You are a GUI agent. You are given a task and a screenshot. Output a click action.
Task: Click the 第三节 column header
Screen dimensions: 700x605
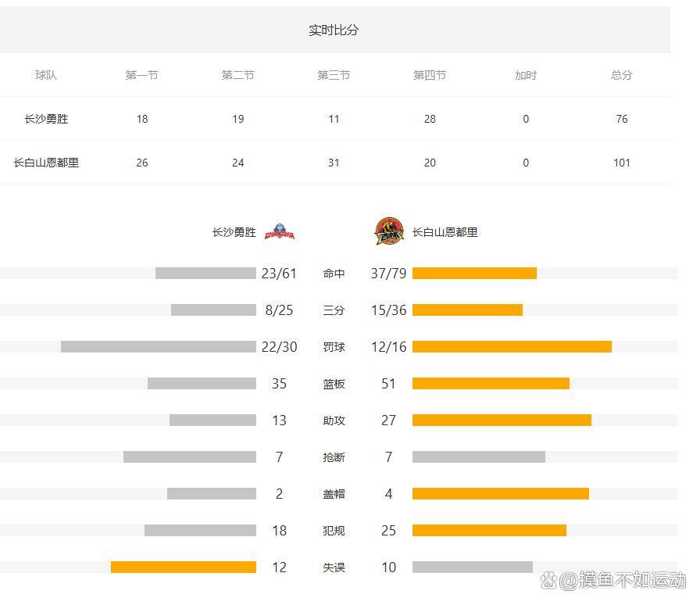coord(334,75)
